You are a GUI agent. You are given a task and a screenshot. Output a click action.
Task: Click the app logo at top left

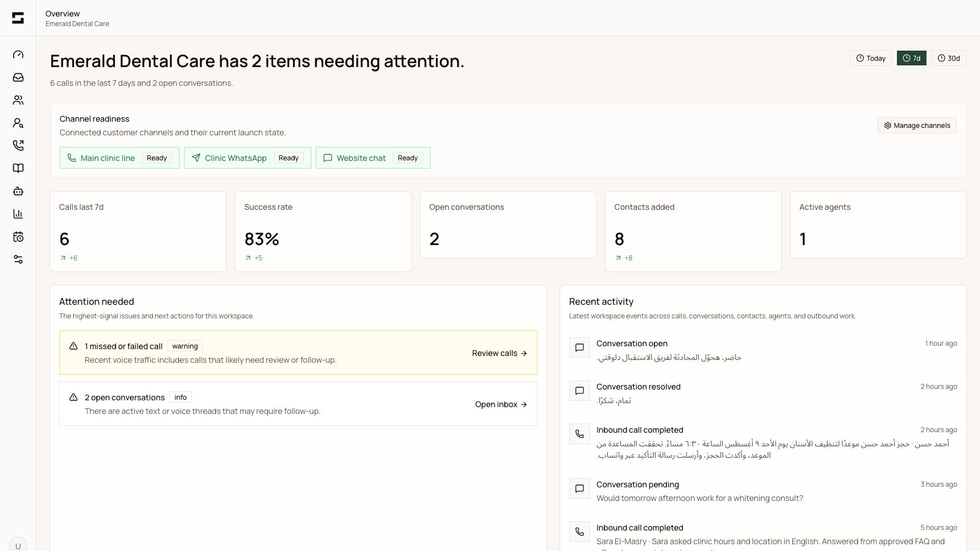18,18
